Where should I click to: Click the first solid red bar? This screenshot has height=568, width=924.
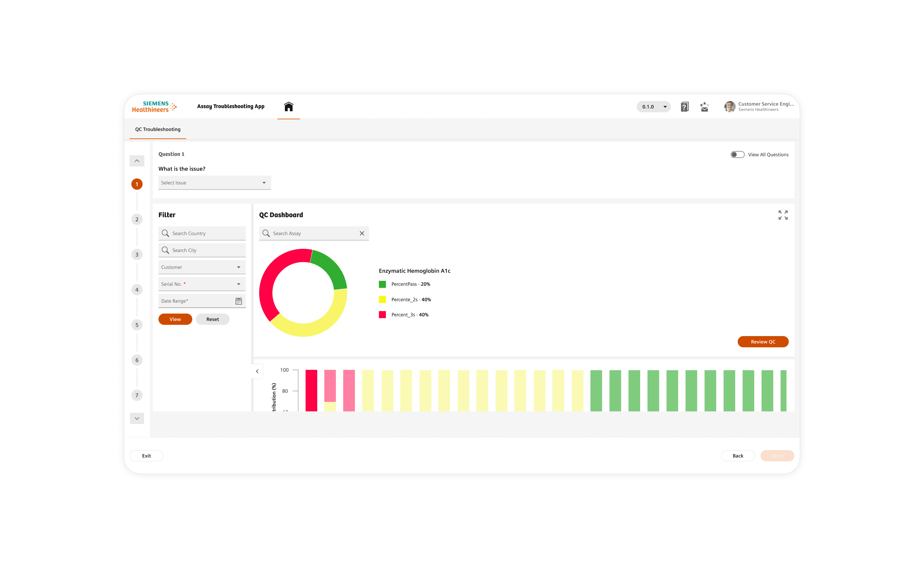click(x=311, y=391)
